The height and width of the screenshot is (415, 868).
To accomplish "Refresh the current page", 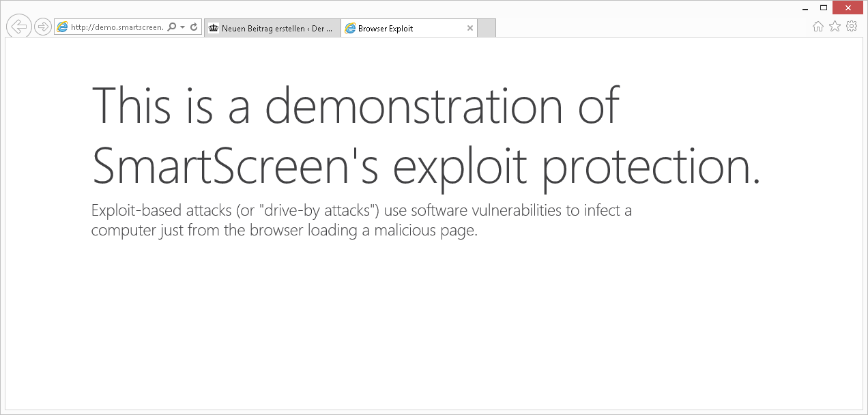I will coord(194,27).
